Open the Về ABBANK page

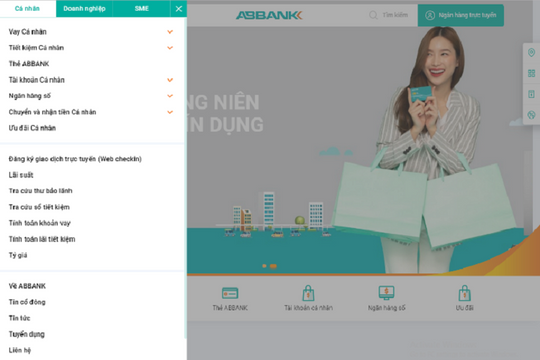coord(27,286)
